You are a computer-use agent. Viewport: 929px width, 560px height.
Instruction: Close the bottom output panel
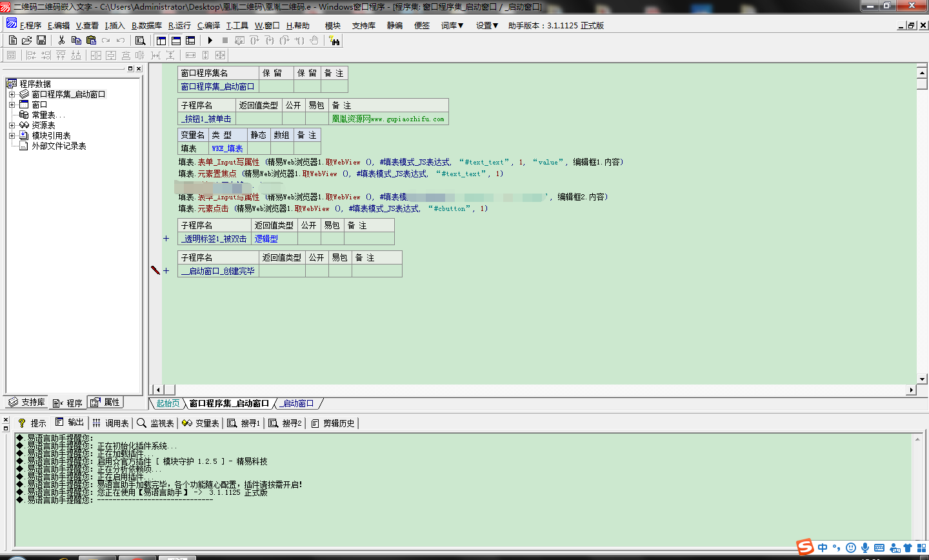pyautogui.click(x=6, y=420)
